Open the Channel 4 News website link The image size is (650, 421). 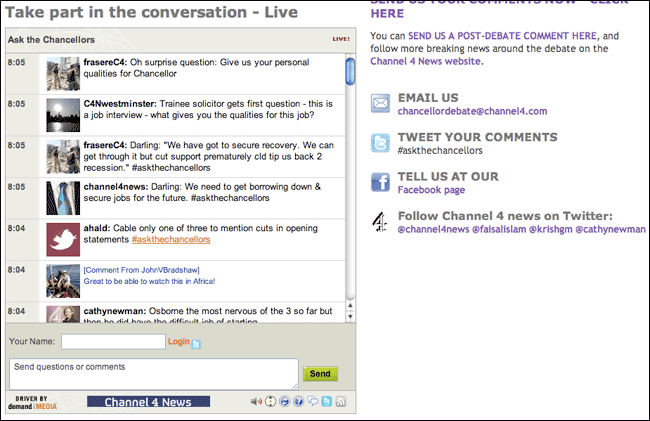(426, 61)
